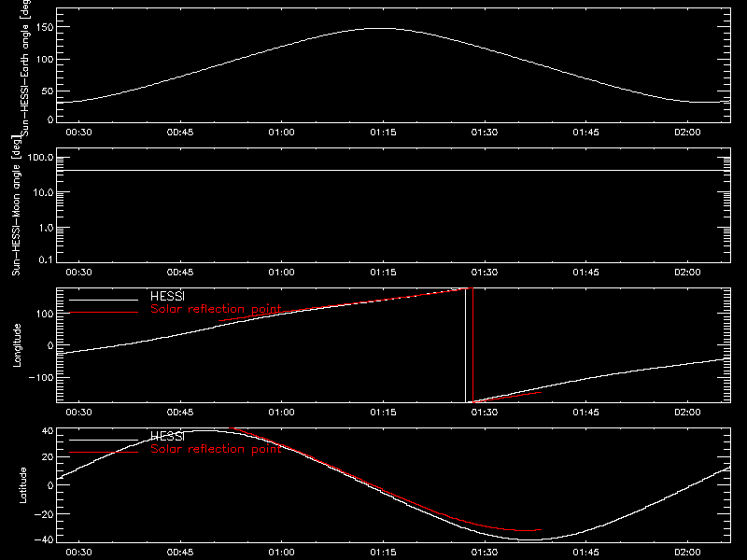The height and width of the screenshot is (560, 747).
Task: Pick 01:15 under the Longitude plot
Action: pos(383,413)
